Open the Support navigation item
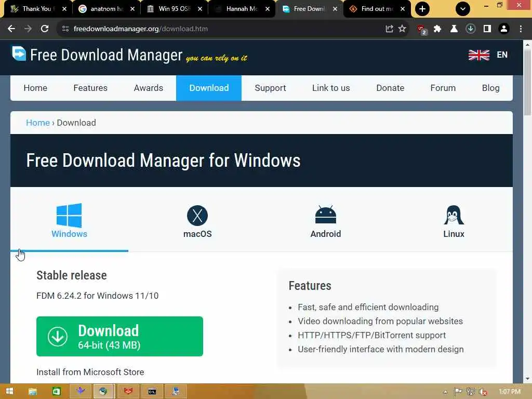Image resolution: width=532 pixels, height=399 pixels. click(270, 88)
